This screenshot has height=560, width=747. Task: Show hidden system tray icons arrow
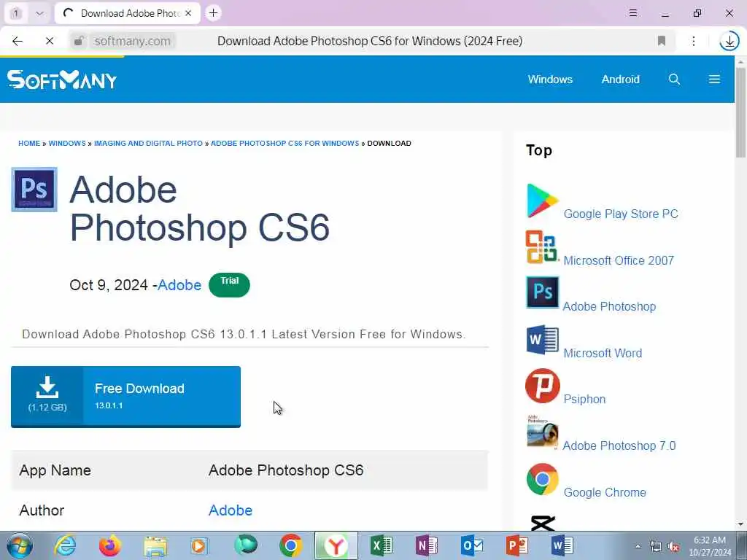point(638,546)
